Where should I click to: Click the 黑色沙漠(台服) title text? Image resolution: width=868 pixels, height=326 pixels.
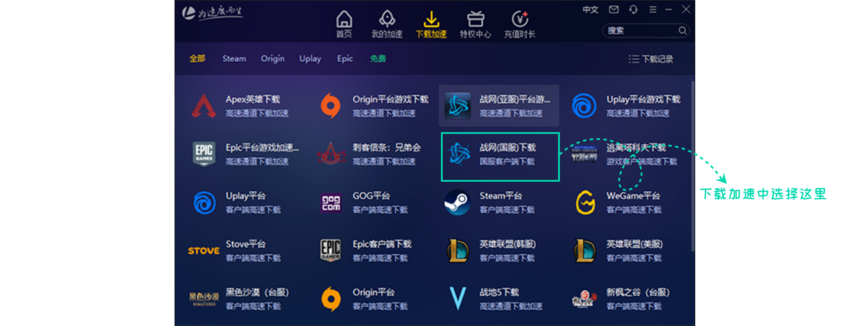[257, 293]
